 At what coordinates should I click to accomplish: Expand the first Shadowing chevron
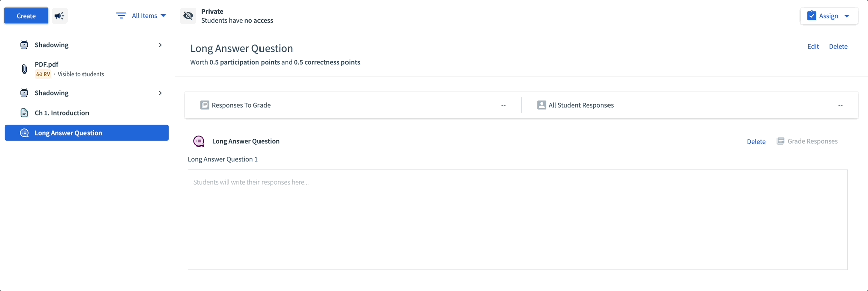pos(160,45)
